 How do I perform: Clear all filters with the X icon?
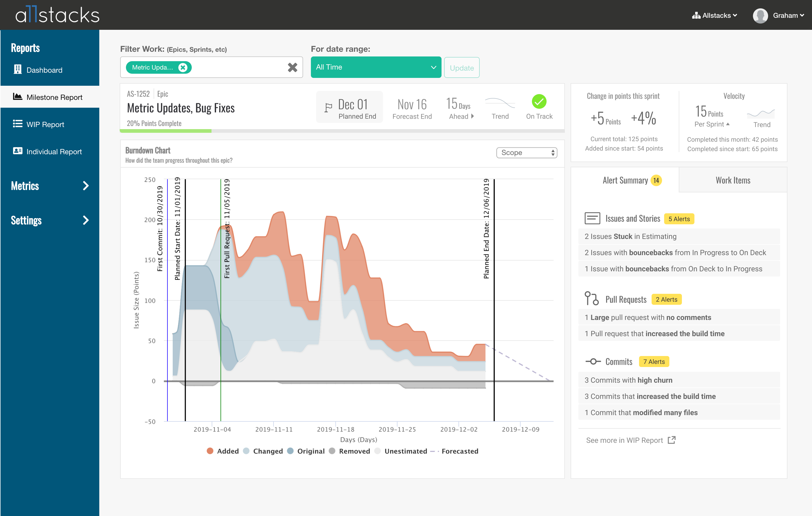[x=292, y=67]
